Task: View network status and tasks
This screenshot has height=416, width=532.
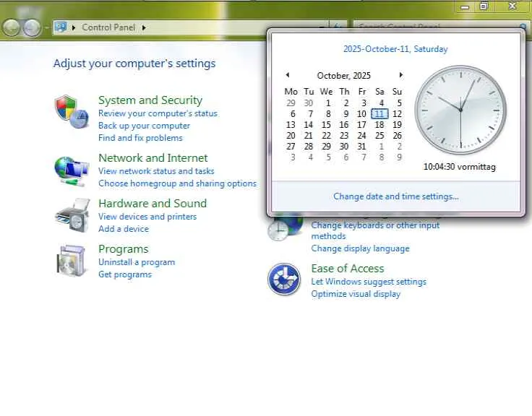Action: pos(156,171)
